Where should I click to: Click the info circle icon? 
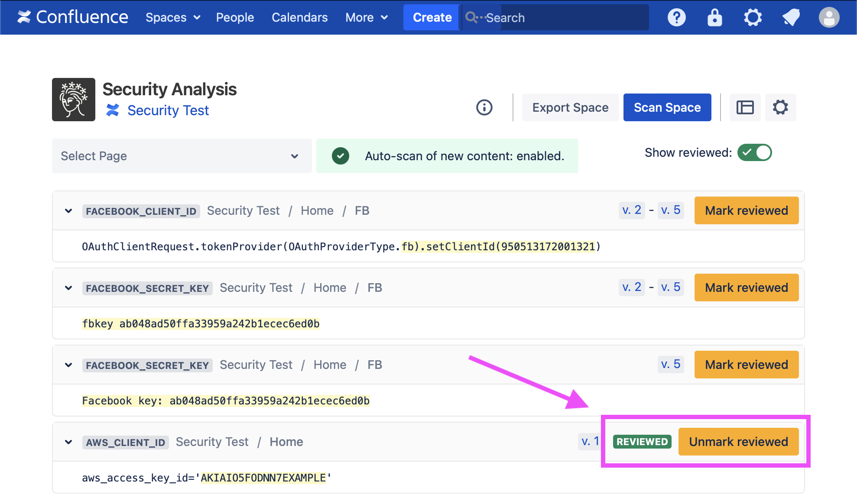click(484, 107)
